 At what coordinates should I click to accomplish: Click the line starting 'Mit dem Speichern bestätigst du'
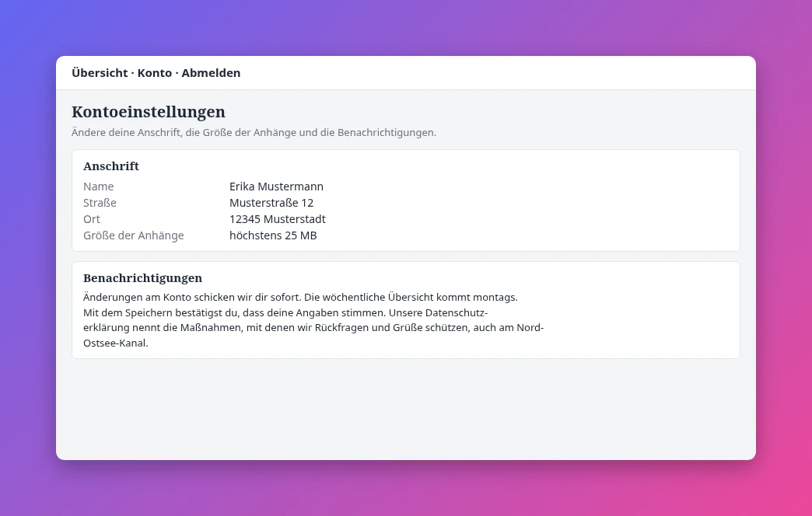point(285,312)
